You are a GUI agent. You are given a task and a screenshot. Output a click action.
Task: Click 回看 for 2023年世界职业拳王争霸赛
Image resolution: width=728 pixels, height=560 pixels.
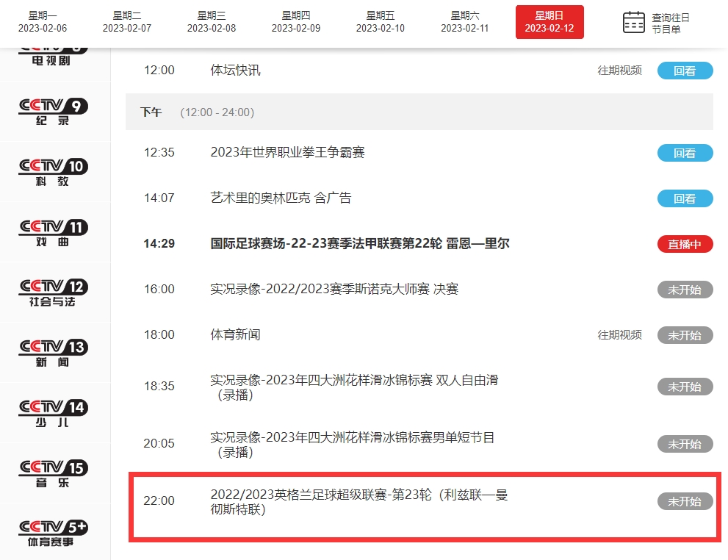685,153
